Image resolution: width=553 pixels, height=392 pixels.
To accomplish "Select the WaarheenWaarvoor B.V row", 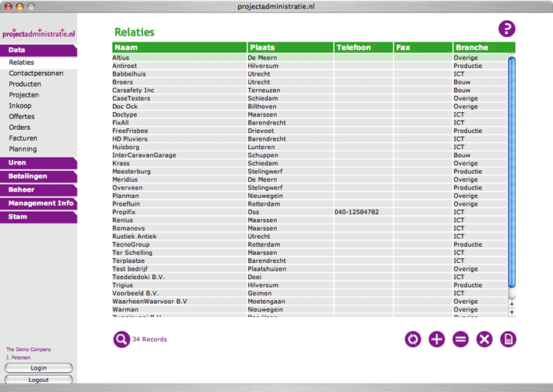I will click(309, 302).
